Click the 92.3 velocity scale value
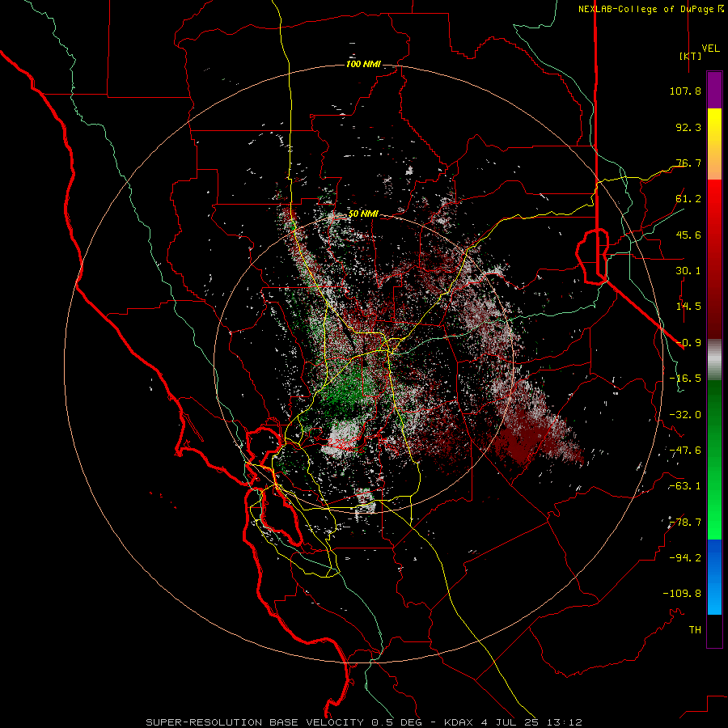The width and height of the screenshot is (728, 728). click(688, 127)
